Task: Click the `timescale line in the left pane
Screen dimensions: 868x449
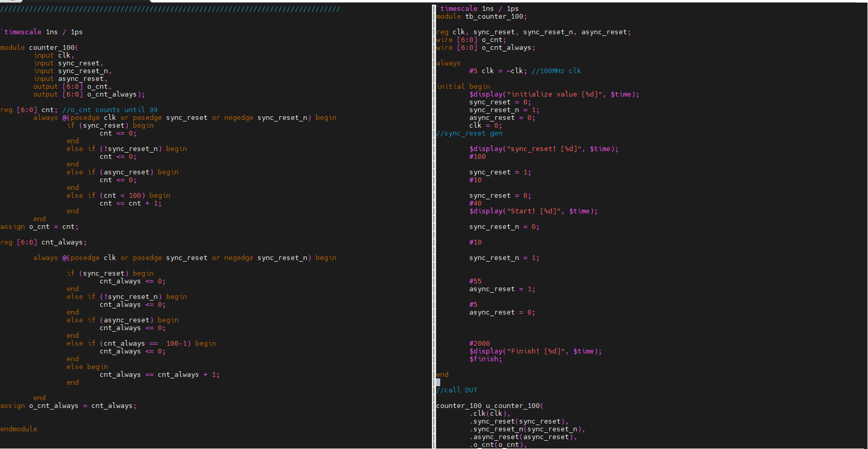Action: click(x=42, y=32)
